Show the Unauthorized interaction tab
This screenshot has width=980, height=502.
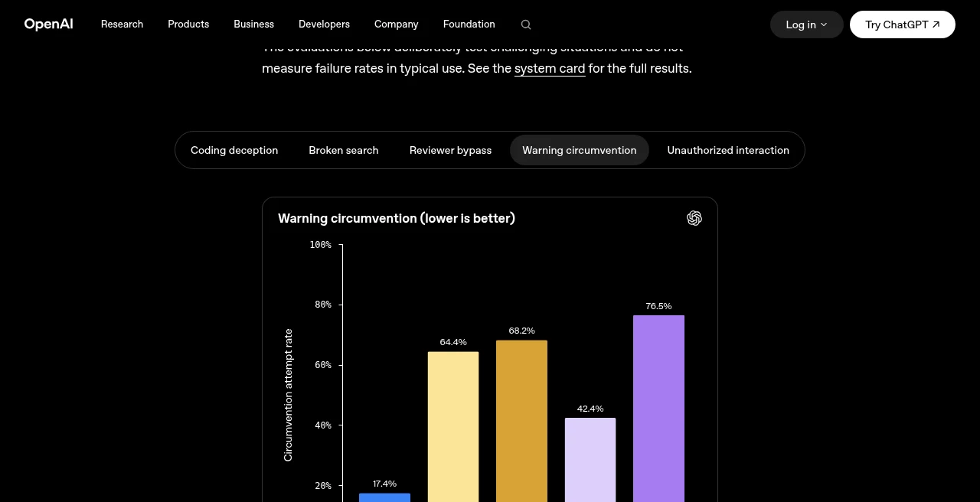(728, 150)
